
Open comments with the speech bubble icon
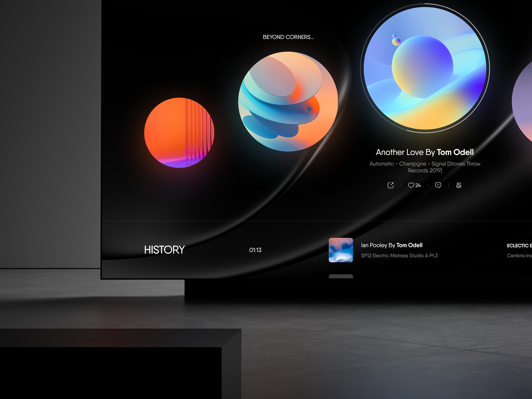438,185
